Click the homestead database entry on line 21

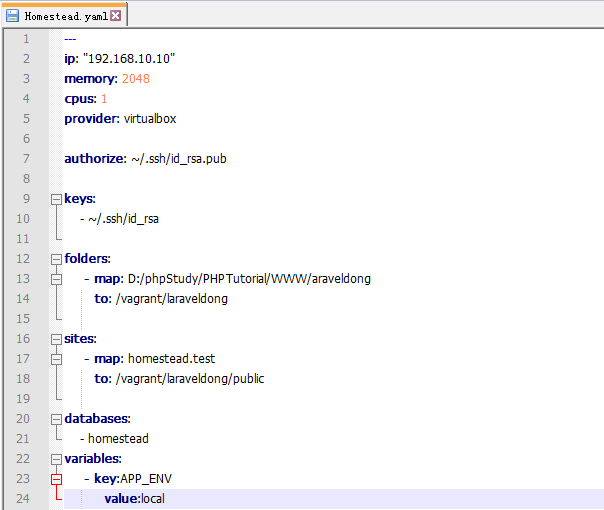click(x=118, y=439)
